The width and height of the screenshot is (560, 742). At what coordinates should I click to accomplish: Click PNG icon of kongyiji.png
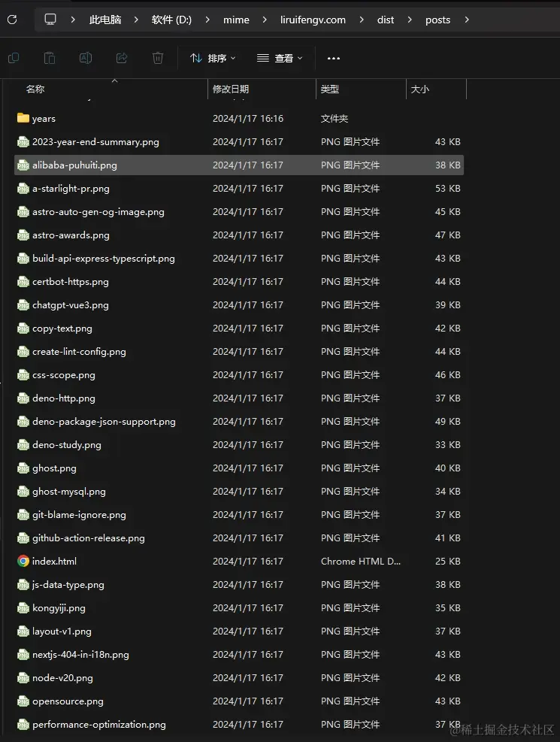click(x=23, y=608)
